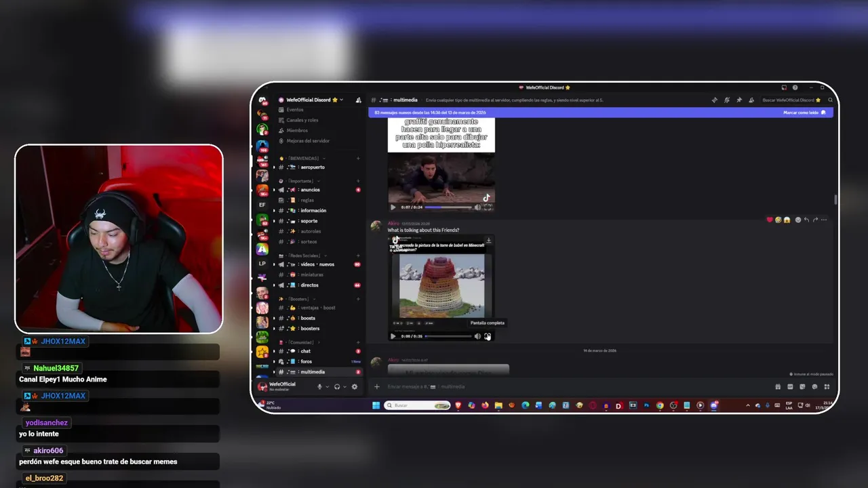
Task: Open the LP server in server list
Action: click(262, 263)
